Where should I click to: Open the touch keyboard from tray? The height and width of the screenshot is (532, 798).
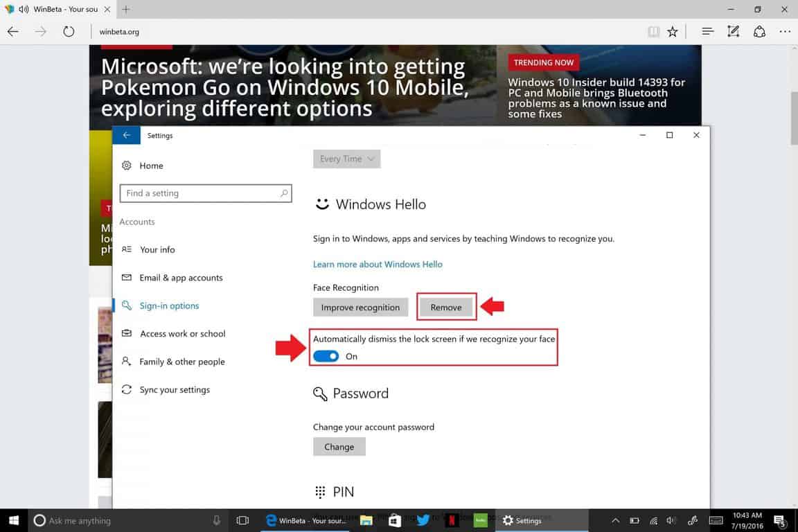716,520
